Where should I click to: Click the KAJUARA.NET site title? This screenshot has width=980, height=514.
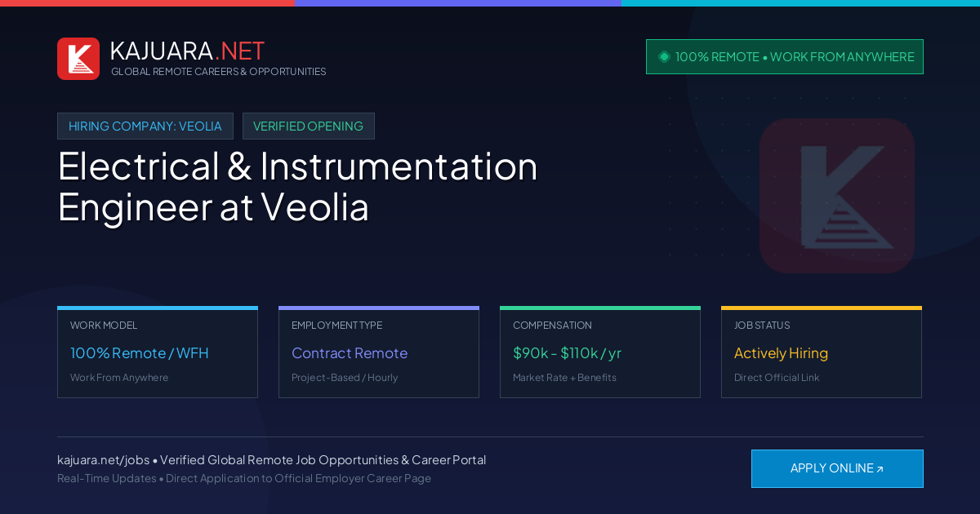click(187, 51)
